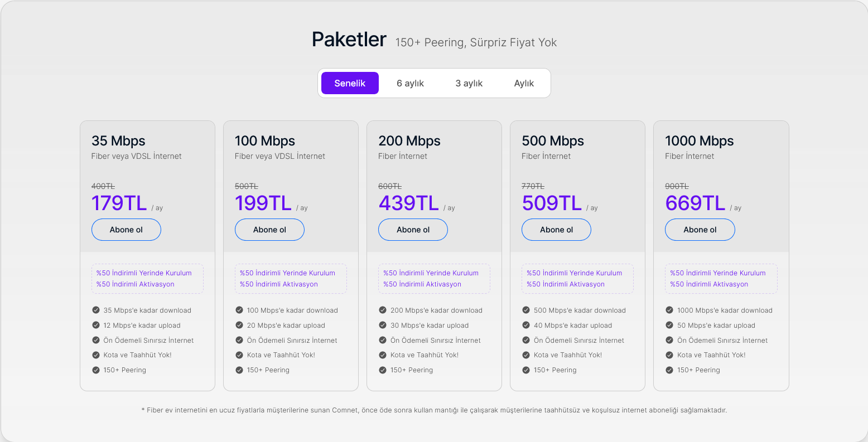The image size is (868, 442).
Task: Click Abone ol for the 100 Mbps plan
Action: pyautogui.click(x=269, y=230)
